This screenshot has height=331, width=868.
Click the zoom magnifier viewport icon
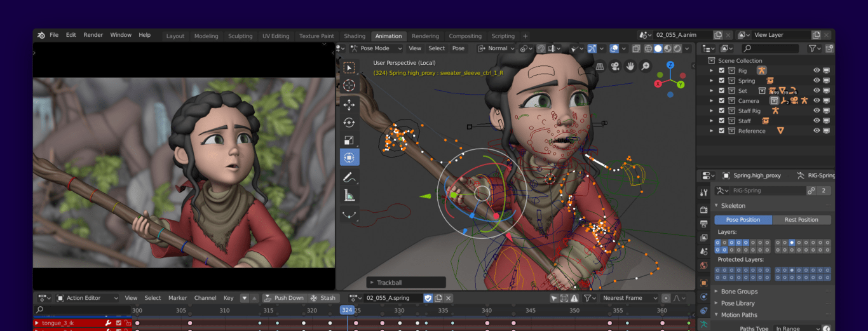pos(646,66)
